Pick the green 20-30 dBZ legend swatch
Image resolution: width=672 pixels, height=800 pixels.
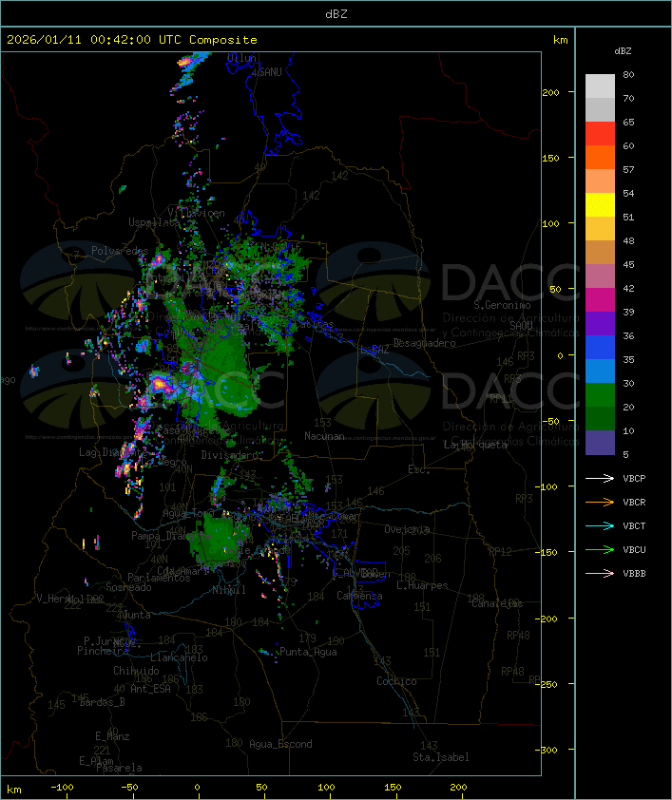tap(600, 394)
